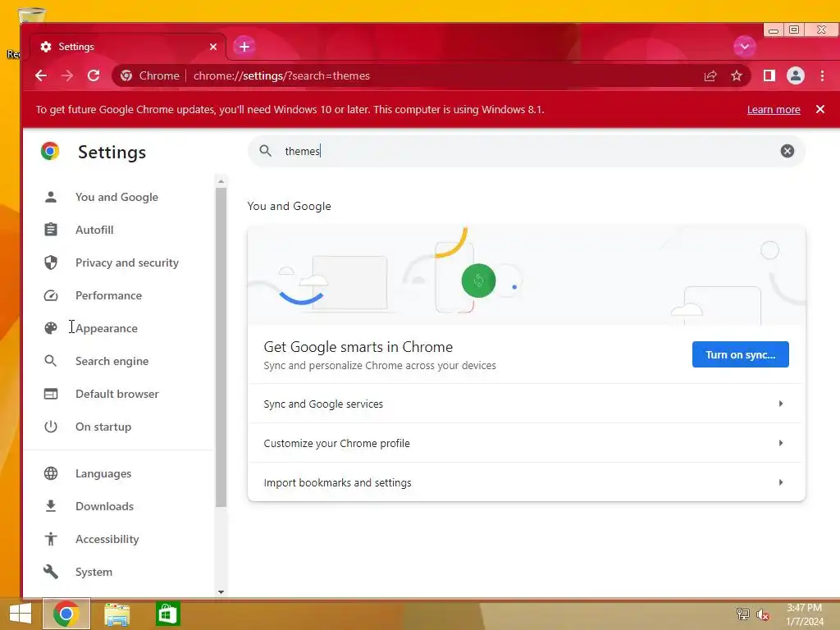
Task: Open the taskbar clock and date
Action: click(805, 614)
